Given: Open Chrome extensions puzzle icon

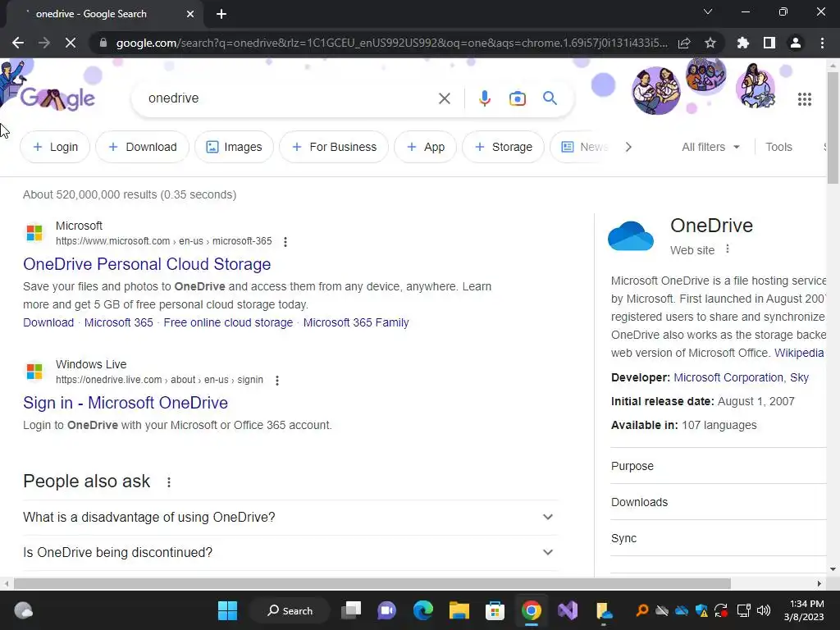Looking at the screenshot, I should (x=743, y=43).
